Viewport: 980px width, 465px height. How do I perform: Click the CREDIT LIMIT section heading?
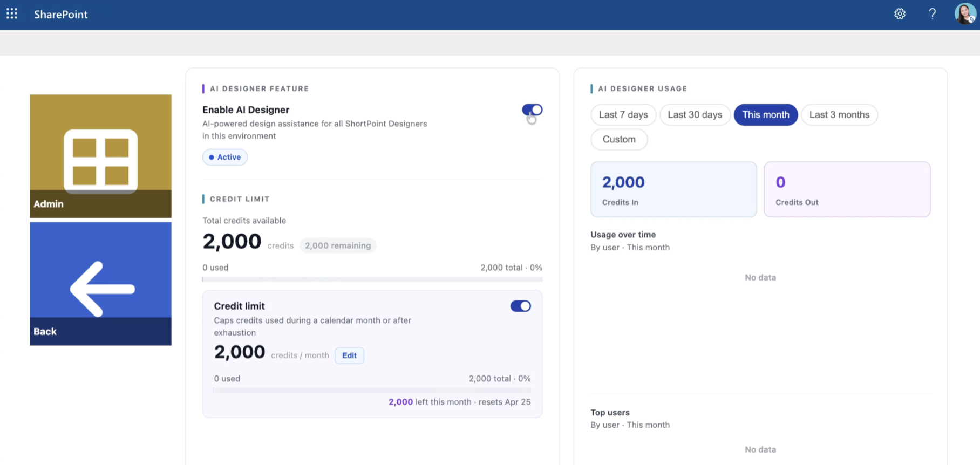(240, 199)
